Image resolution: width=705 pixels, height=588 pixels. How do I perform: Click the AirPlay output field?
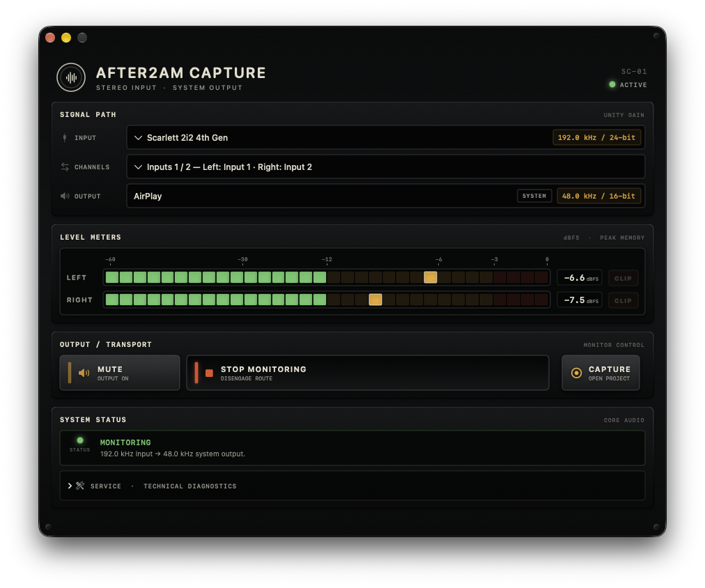pyautogui.click(x=386, y=196)
